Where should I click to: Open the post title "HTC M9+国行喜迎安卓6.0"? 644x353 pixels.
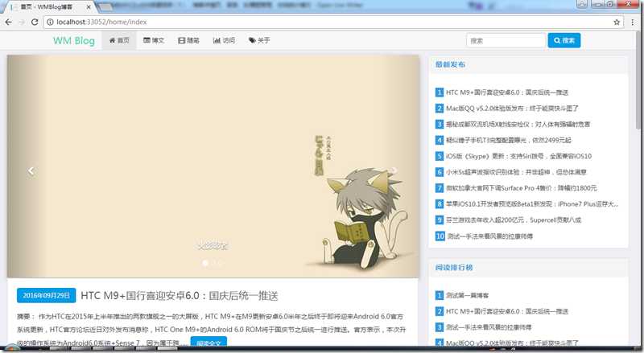point(180,296)
